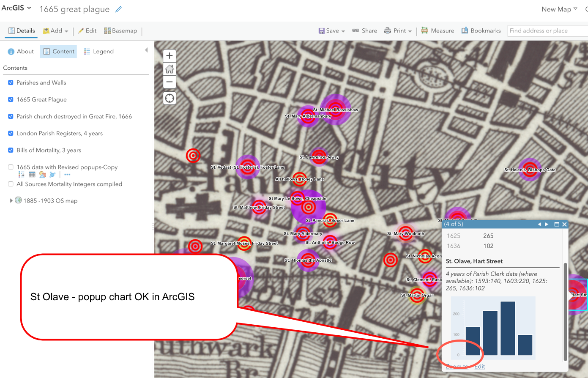The width and height of the screenshot is (588, 378).
Task: Click the St. Helen's Bishops-Gate marker
Action: tap(530, 170)
